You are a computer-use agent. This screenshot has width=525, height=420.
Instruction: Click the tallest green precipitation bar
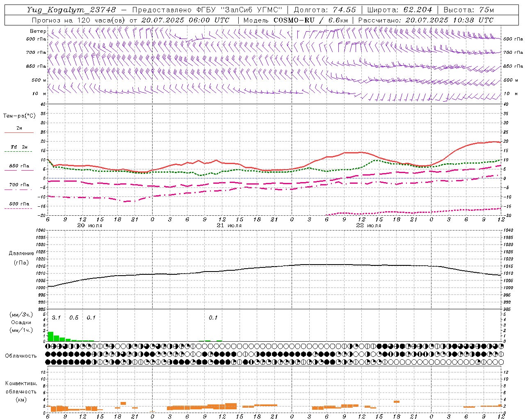[50, 336]
